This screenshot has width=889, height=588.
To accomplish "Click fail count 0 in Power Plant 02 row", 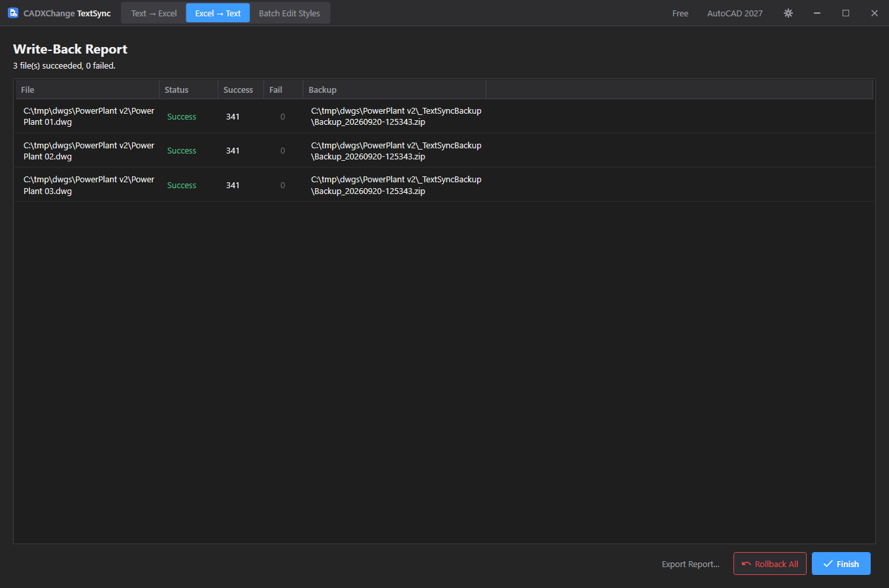I will pos(282,151).
